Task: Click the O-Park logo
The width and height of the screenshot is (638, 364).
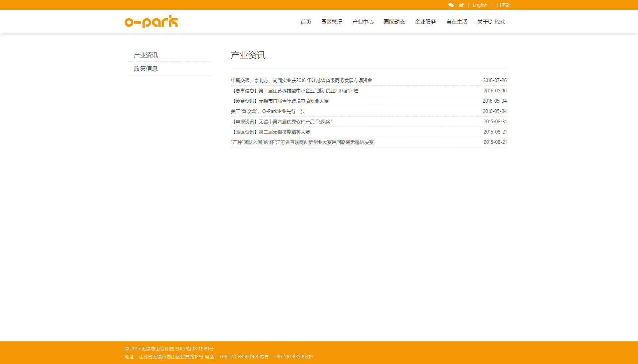Action: pyautogui.click(x=151, y=22)
